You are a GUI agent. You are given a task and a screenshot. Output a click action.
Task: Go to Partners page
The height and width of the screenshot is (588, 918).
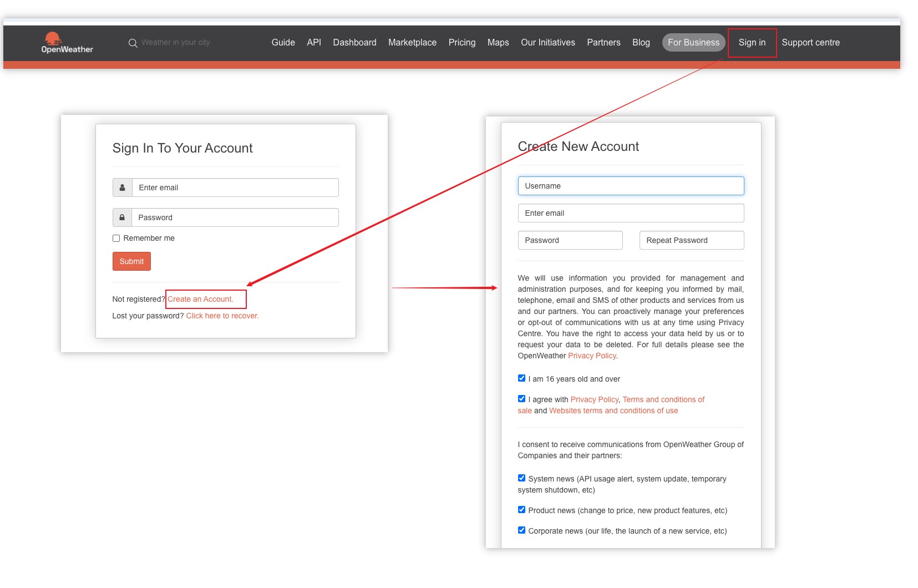coord(603,42)
